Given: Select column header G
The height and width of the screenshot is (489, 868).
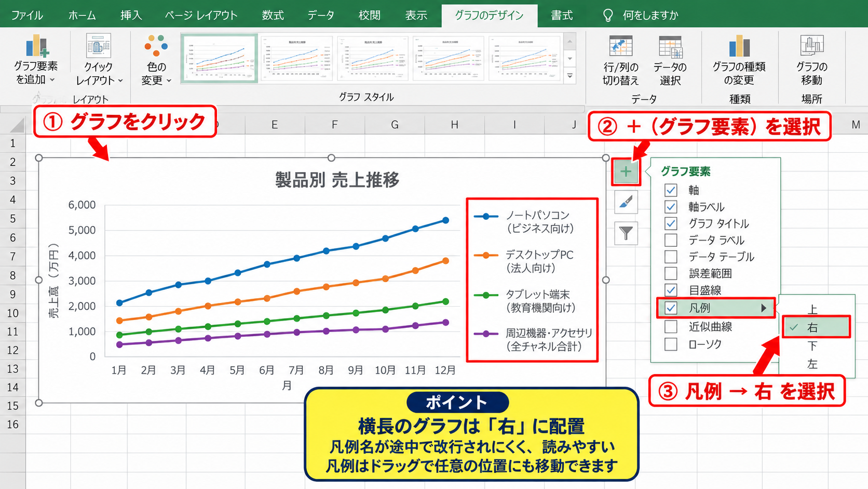Looking at the screenshot, I should (x=395, y=125).
